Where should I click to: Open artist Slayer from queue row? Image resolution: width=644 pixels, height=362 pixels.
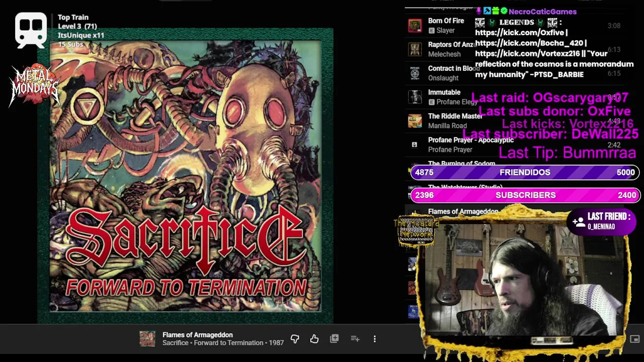point(446,31)
